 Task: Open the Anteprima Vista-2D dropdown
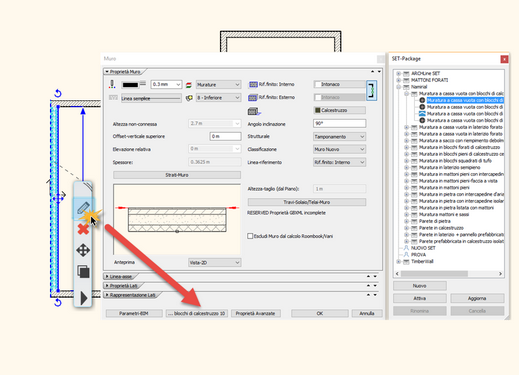pyautogui.click(x=214, y=263)
